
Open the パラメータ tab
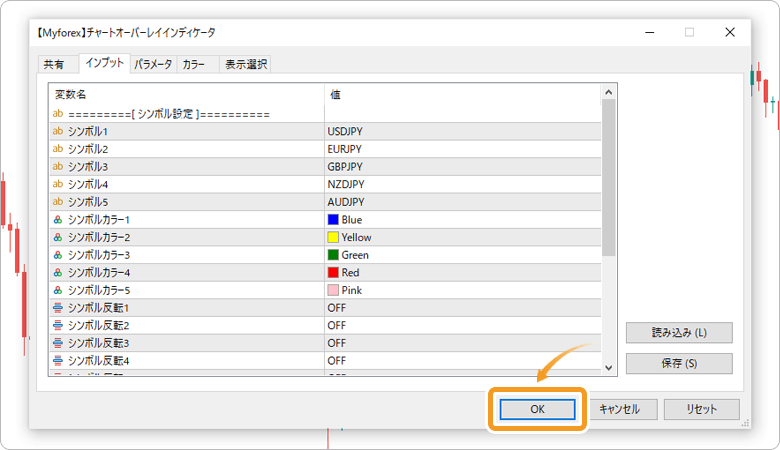[x=153, y=64]
